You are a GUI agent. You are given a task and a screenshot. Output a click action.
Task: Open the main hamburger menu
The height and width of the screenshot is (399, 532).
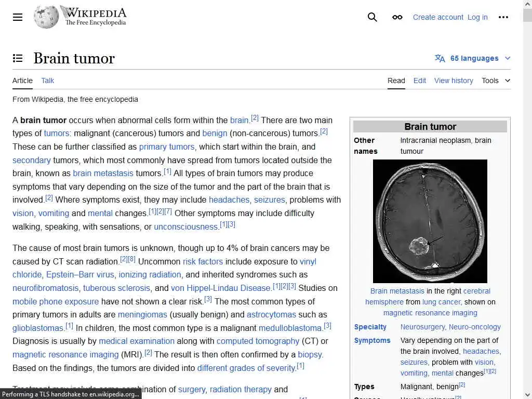pos(18,17)
